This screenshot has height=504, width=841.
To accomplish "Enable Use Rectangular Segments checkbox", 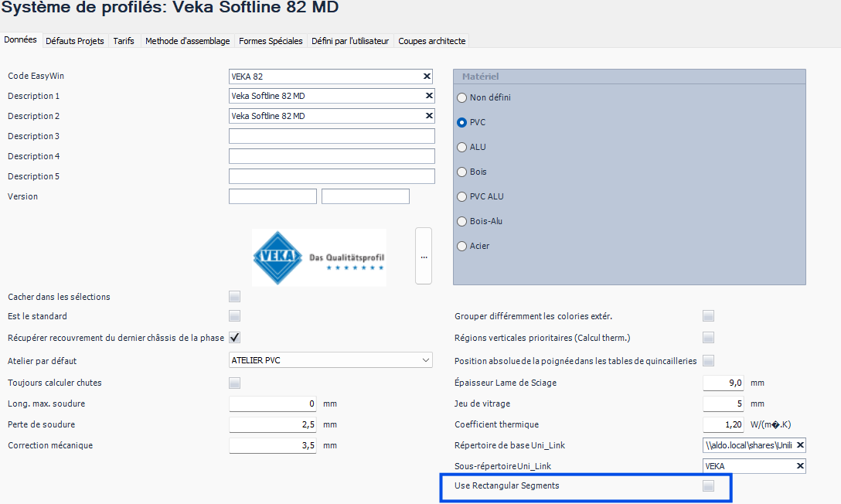I will coord(709,485).
